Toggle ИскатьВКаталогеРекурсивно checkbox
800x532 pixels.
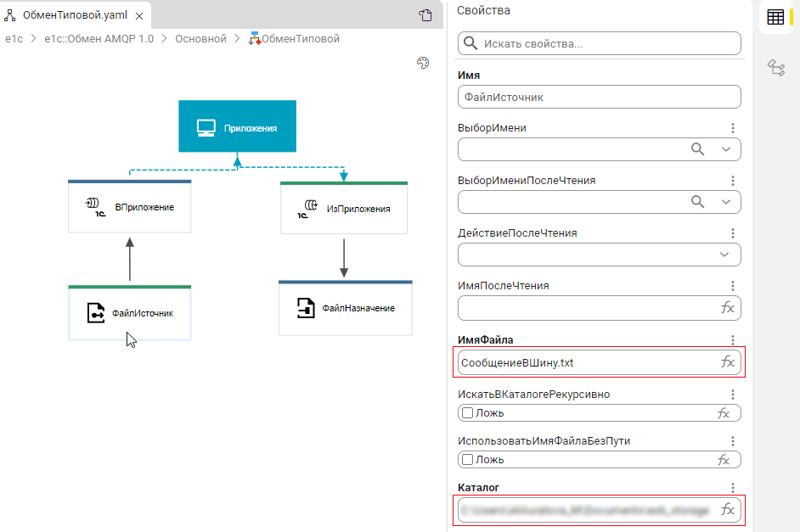(x=467, y=412)
